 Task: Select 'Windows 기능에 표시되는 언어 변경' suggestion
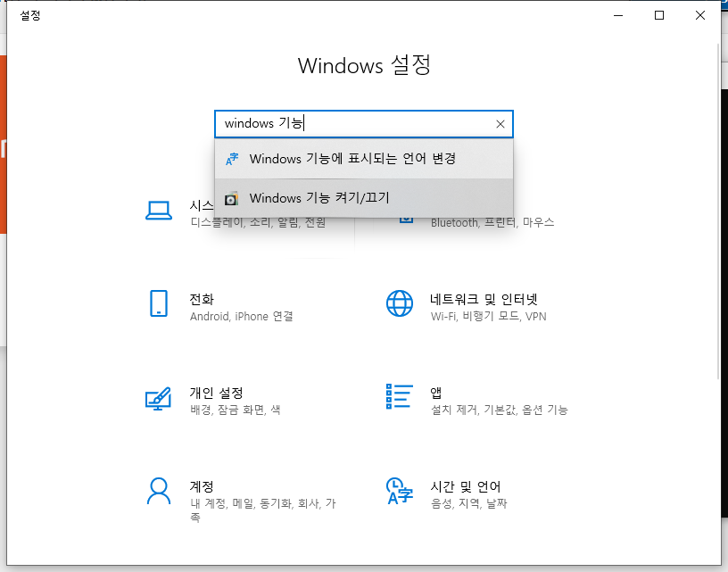pos(364,159)
